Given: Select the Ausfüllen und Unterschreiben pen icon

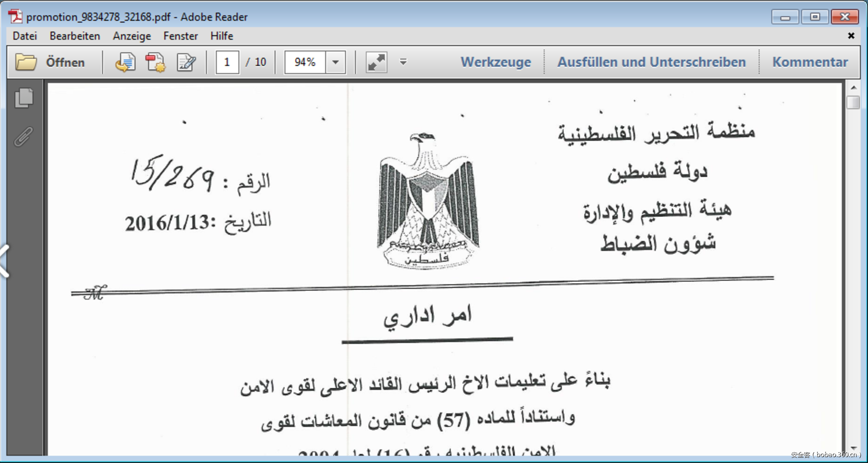Looking at the screenshot, I should 186,62.
